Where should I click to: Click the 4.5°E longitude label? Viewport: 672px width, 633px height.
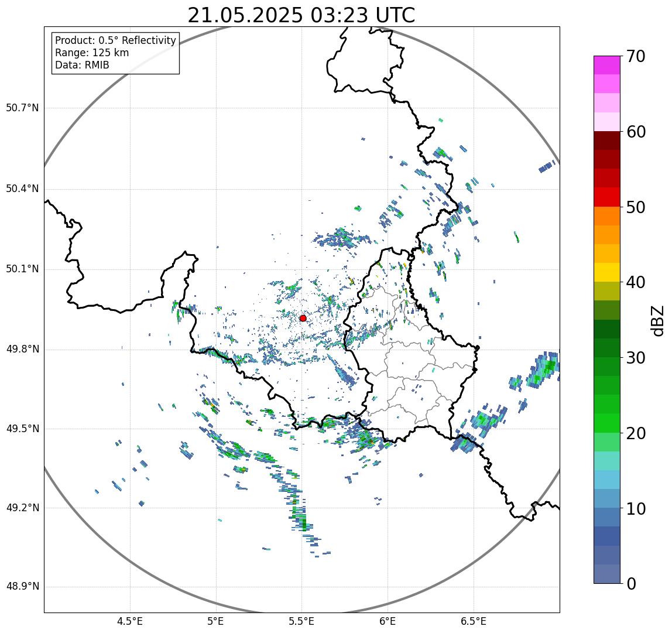click(130, 621)
